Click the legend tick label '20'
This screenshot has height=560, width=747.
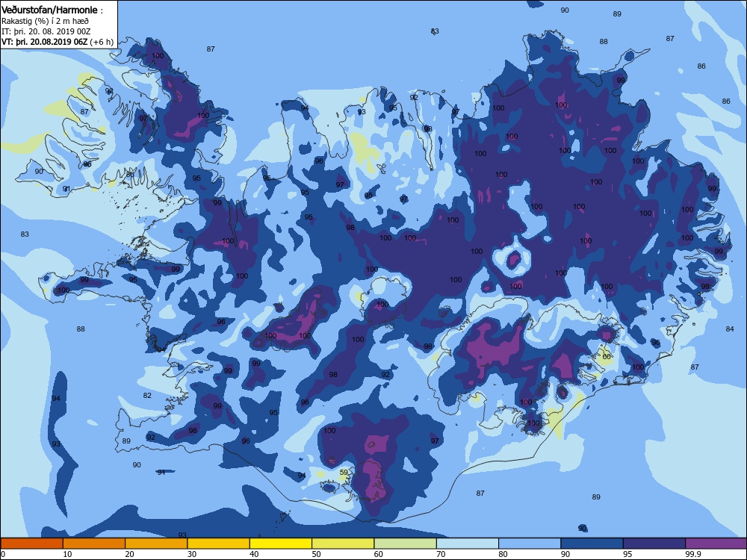129,554
